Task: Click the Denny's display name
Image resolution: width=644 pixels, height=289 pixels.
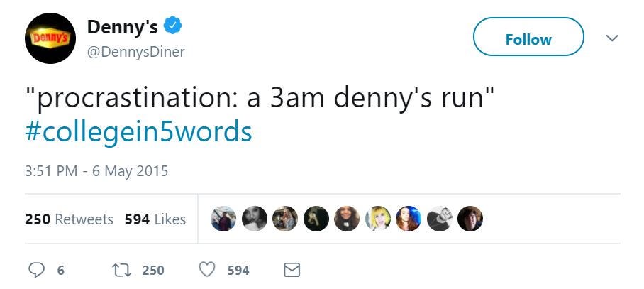Action: pos(122,27)
